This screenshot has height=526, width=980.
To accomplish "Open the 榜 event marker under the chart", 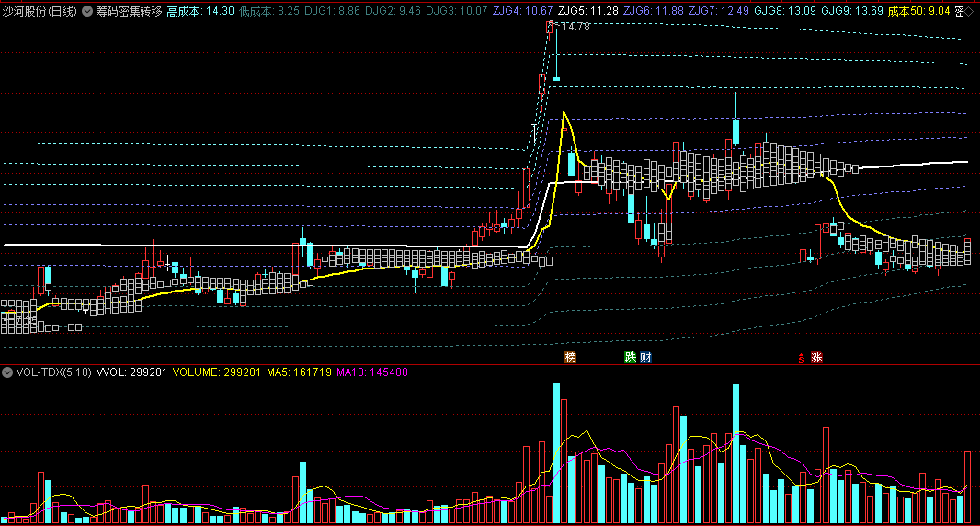I will 570,357.
